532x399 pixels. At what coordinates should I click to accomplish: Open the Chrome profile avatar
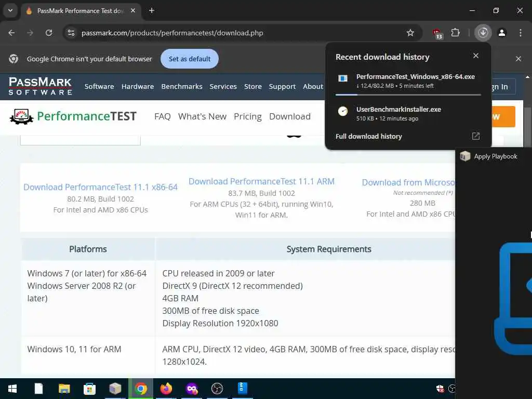[502, 33]
